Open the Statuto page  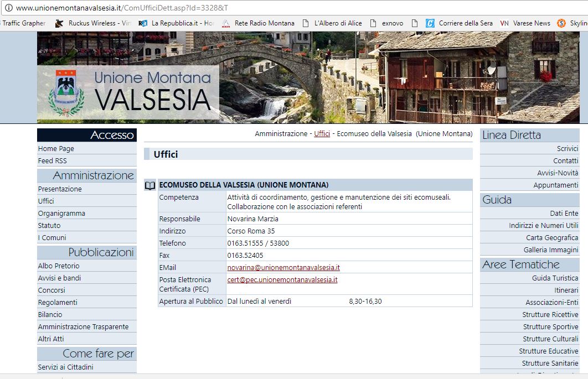(x=49, y=225)
